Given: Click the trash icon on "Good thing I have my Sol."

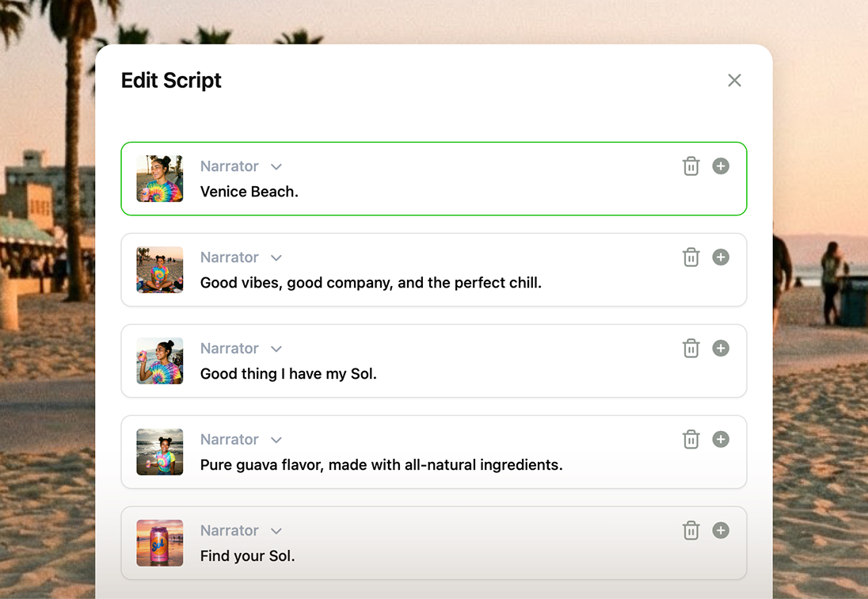Looking at the screenshot, I should pyautogui.click(x=691, y=349).
